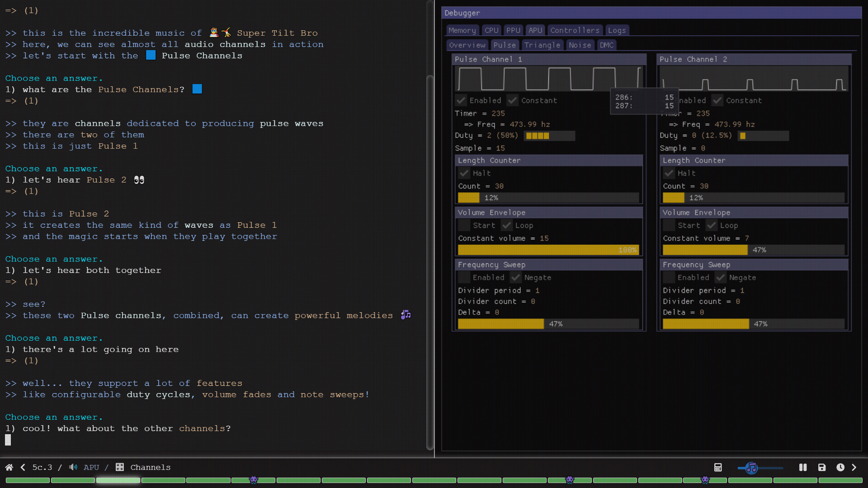Click the APU breadcrumb link

tap(91, 467)
